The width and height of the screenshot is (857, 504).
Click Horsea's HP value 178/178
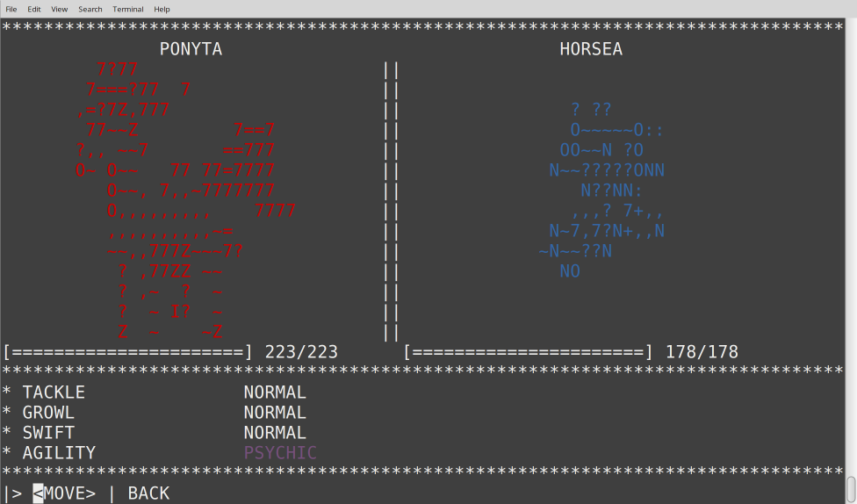(702, 352)
